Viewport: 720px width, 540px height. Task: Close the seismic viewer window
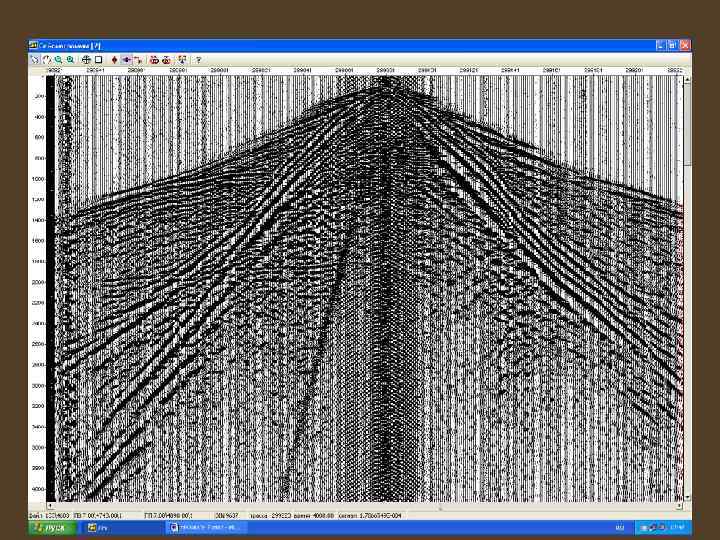tap(685, 45)
